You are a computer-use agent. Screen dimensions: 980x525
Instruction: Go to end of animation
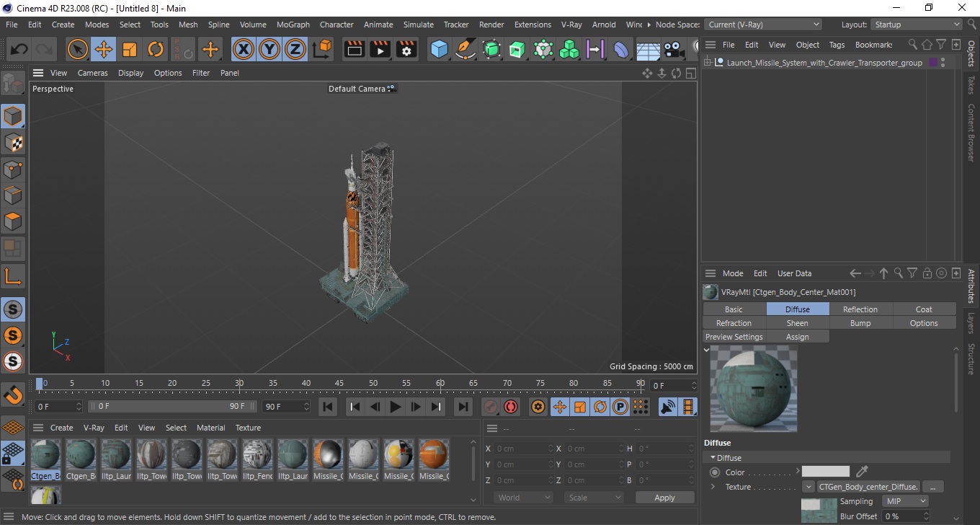463,407
